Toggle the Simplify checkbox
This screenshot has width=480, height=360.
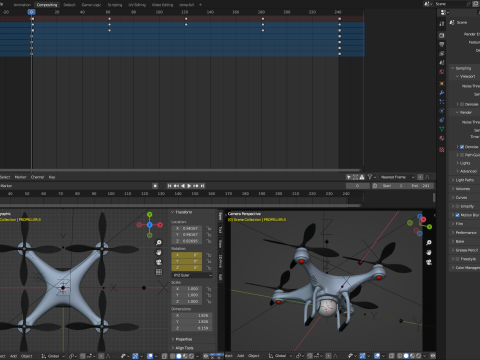click(x=458, y=206)
